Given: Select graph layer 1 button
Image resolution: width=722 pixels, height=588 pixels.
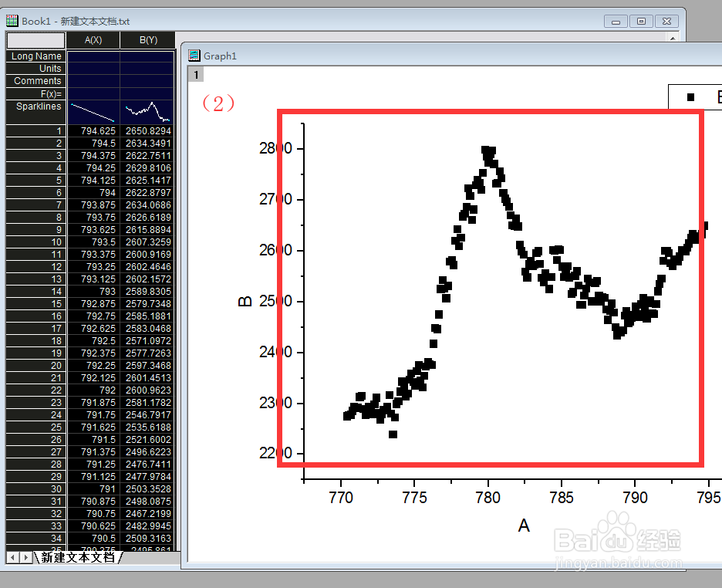Looking at the screenshot, I should tap(196, 75).
